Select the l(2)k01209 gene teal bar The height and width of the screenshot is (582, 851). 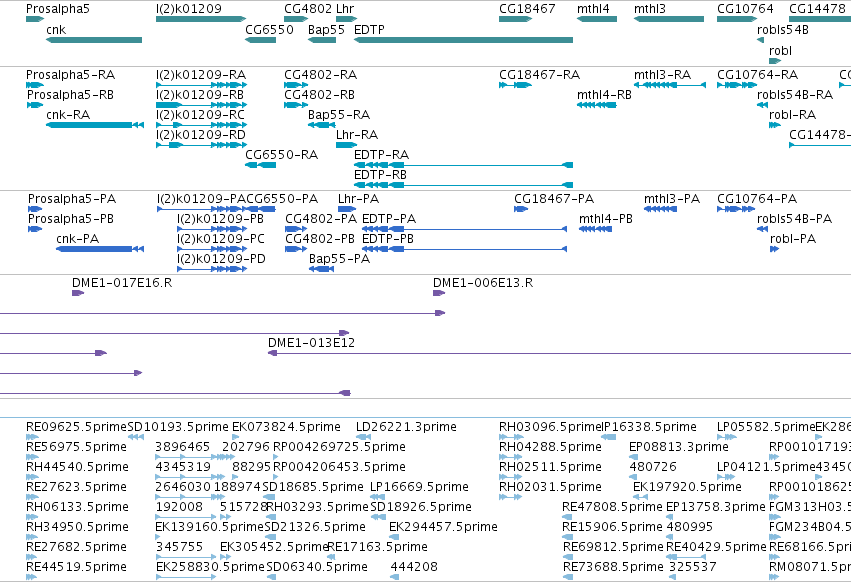tap(201, 19)
